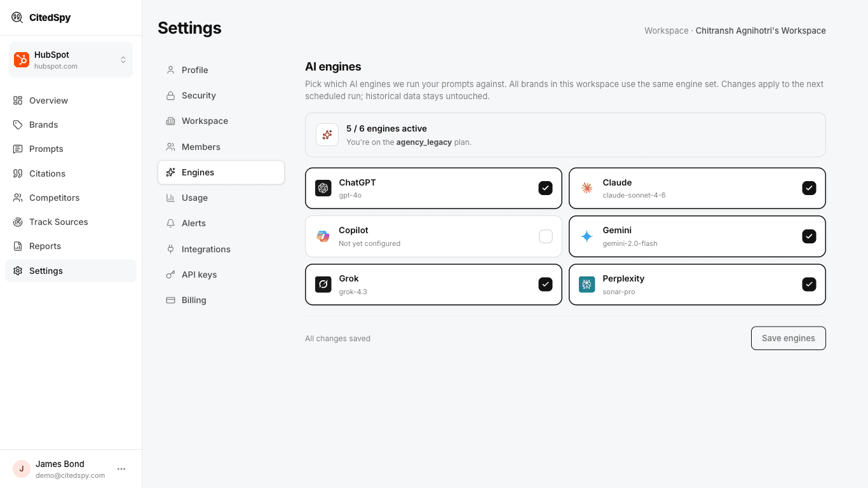Uncheck the Grok engine checkbox

[545, 284]
